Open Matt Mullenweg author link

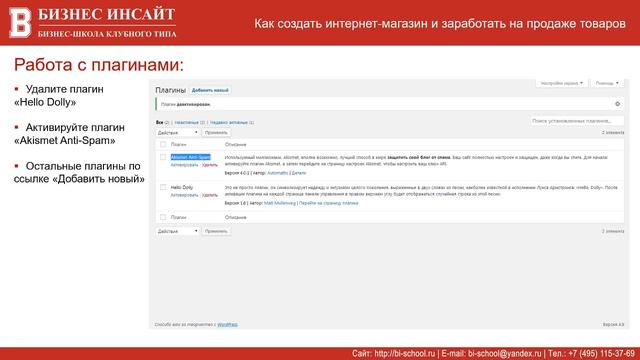click(x=280, y=203)
